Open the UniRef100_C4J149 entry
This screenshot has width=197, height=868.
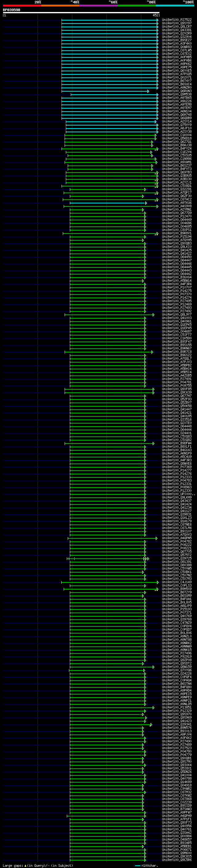176,582
